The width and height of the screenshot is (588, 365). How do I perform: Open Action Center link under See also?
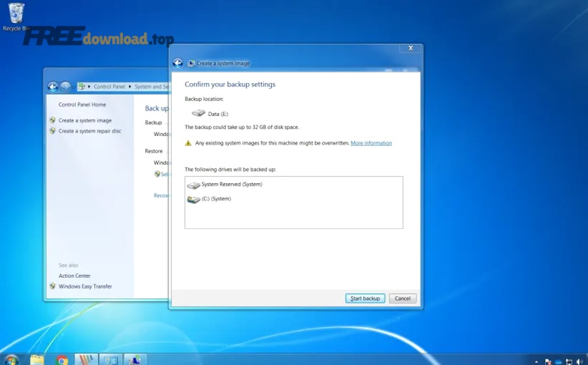(74, 275)
